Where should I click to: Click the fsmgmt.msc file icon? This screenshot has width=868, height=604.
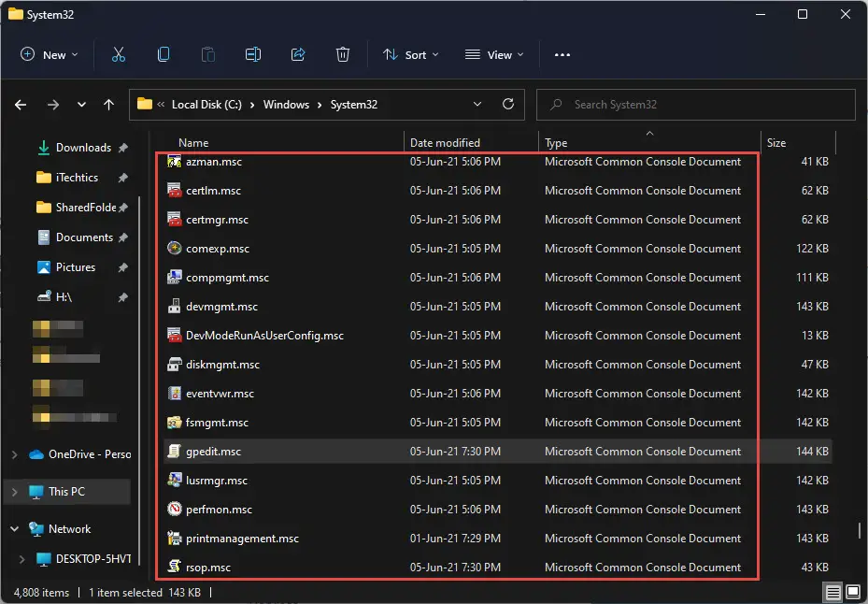click(175, 423)
